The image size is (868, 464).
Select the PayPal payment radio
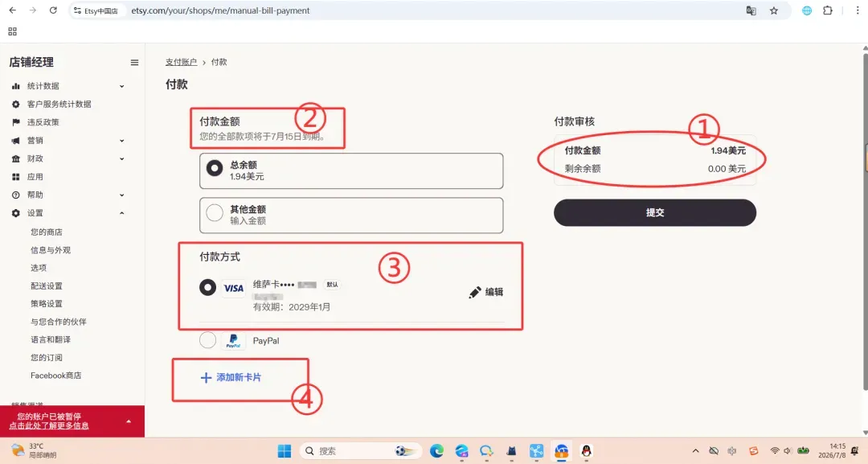pos(207,339)
